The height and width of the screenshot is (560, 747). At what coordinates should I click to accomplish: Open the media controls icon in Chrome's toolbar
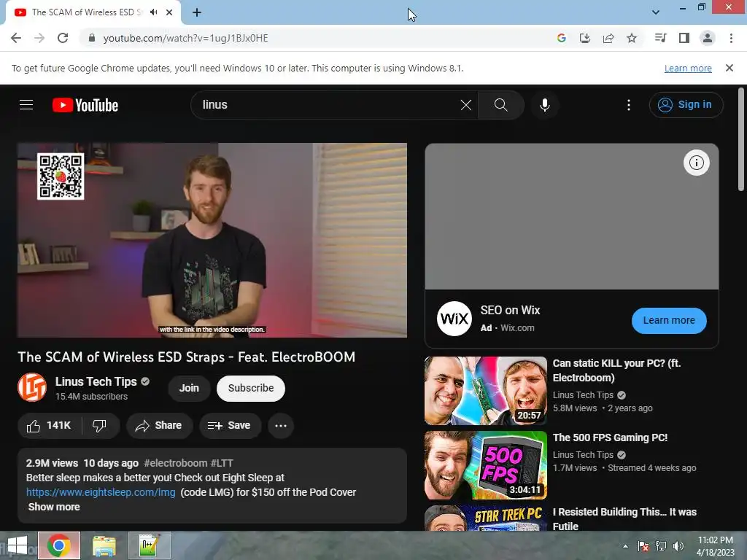click(x=661, y=38)
